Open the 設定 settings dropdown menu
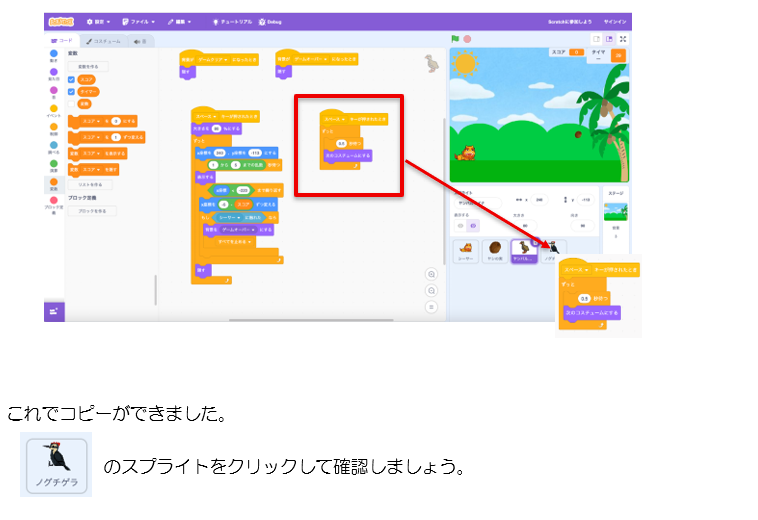 [98, 21]
